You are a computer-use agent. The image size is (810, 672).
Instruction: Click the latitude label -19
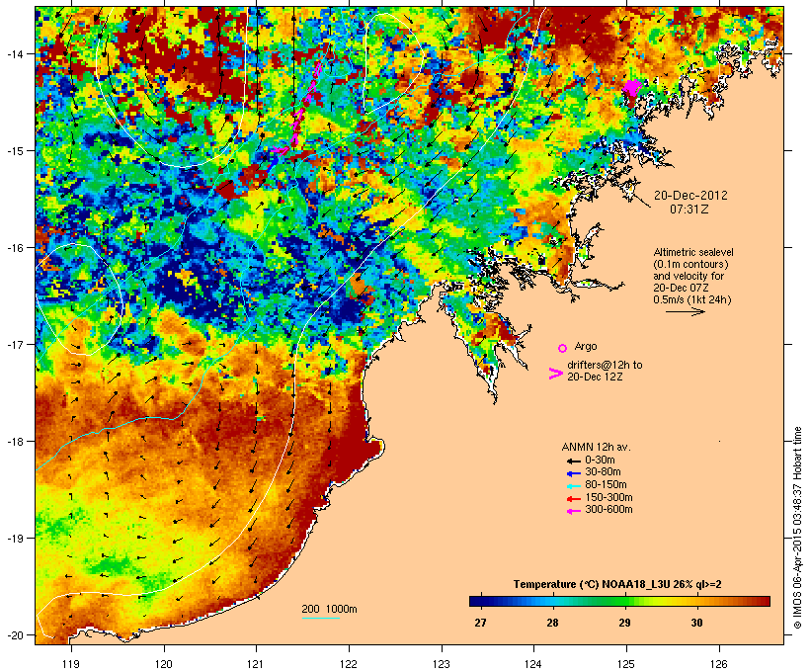point(15,539)
